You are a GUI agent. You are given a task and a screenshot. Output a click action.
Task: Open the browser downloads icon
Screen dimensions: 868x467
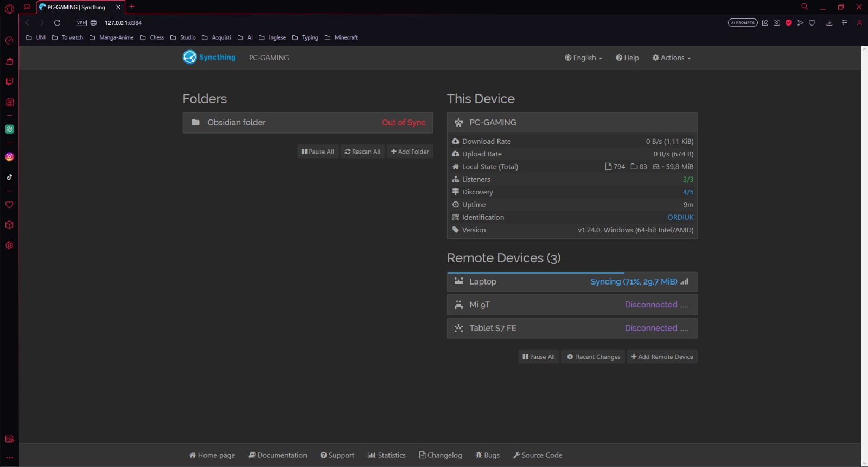[829, 23]
